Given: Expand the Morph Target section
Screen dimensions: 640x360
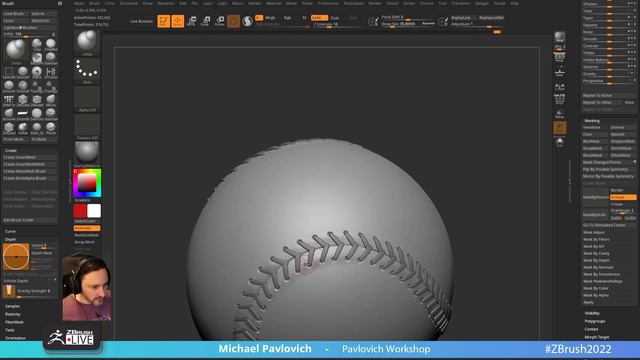Looking at the screenshot, I should point(597,337).
